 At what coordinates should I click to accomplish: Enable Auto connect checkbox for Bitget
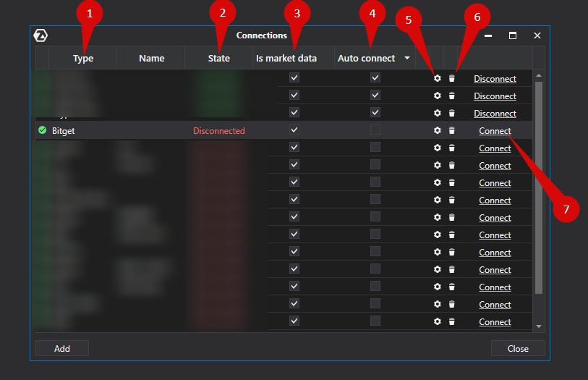tap(375, 130)
